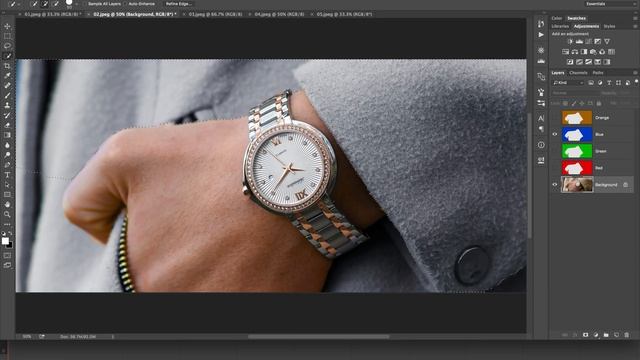Switch to the Channels tab

point(578,73)
